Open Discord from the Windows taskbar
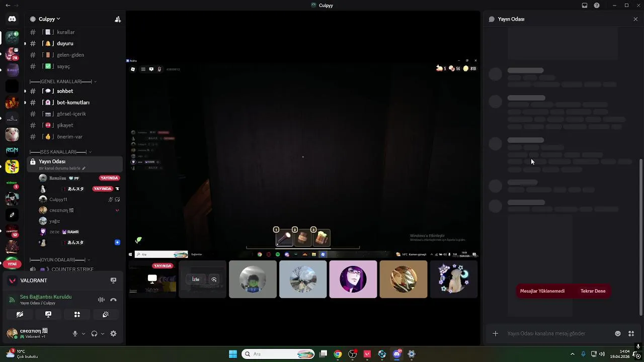Image resolution: width=644 pixels, height=362 pixels. click(396, 354)
